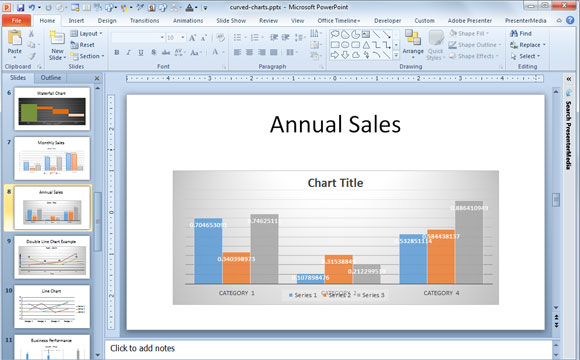This screenshot has width=580, height=360.
Task: Select the Right Arrow shape
Action: tap(335, 55)
